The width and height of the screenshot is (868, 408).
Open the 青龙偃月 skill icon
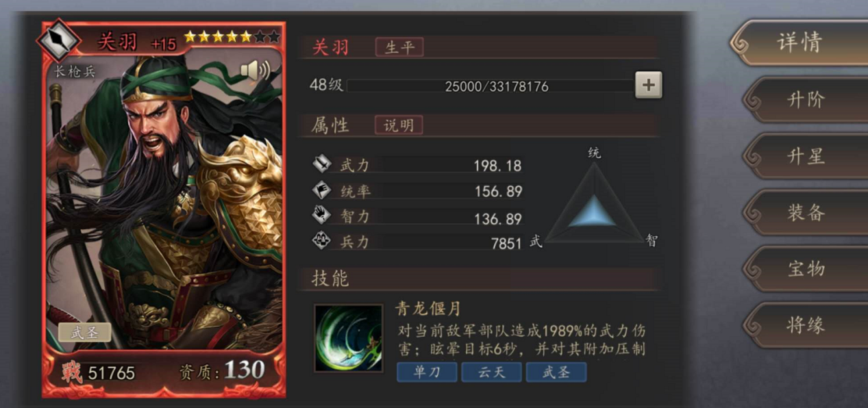pos(348,338)
